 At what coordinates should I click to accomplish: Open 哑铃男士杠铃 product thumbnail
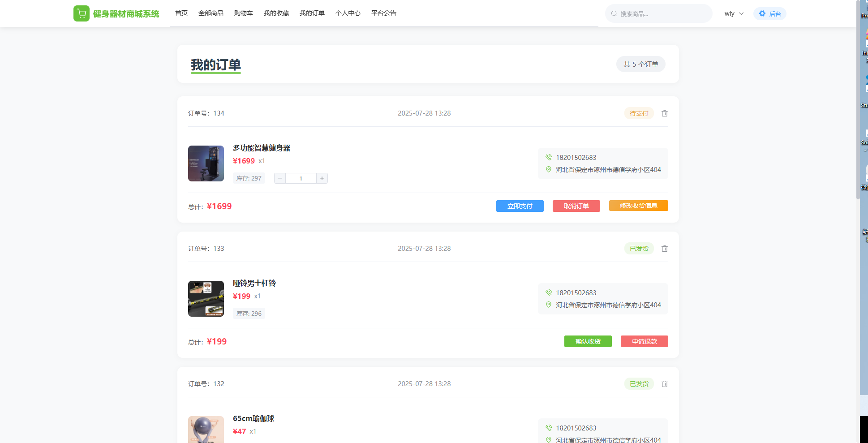206,299
